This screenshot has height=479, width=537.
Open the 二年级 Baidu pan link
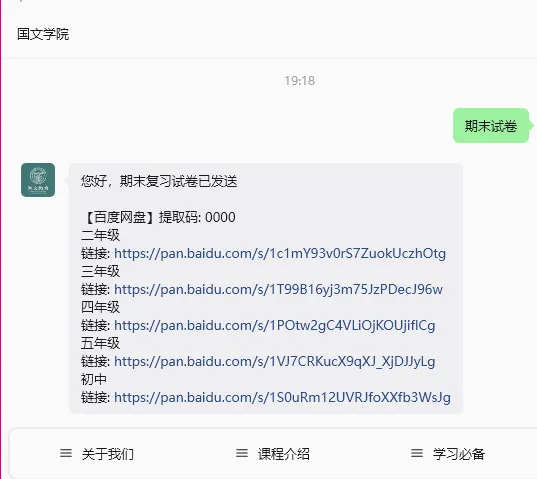pos(280,253)
